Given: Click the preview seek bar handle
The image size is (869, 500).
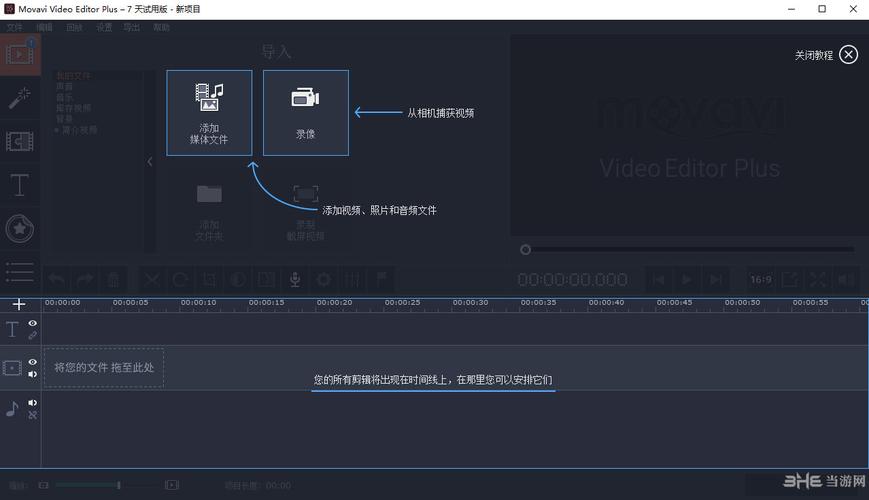Looking at the screenshot, I should (525, 250).
